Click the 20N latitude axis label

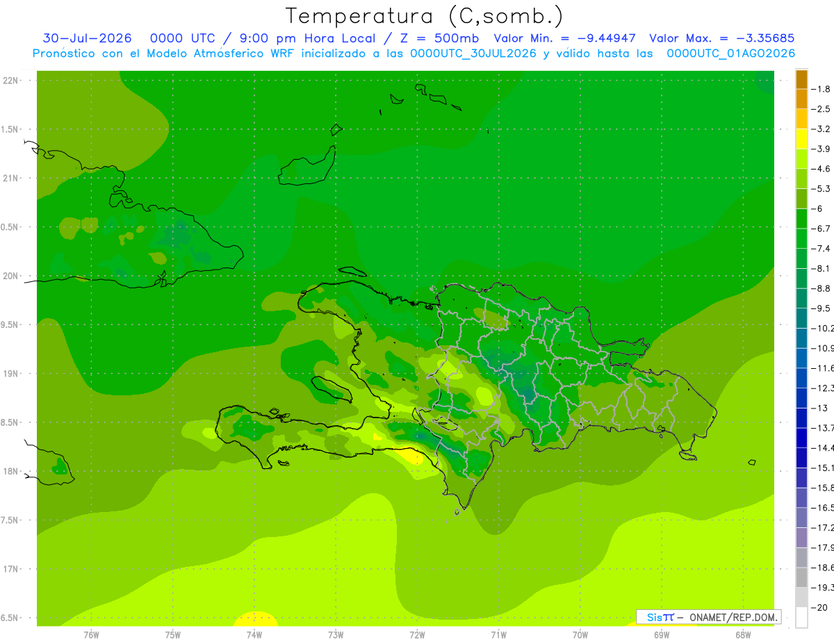tap(10, 276)
